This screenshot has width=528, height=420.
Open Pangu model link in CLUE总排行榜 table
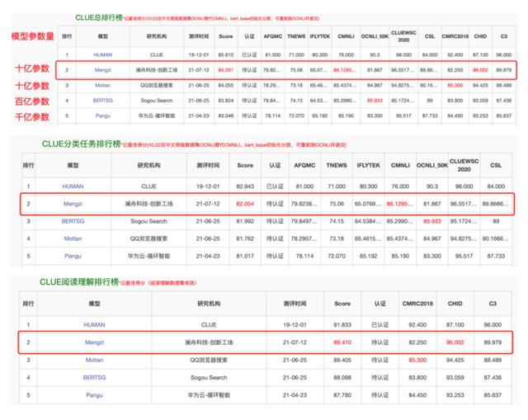tap(102, 116)
